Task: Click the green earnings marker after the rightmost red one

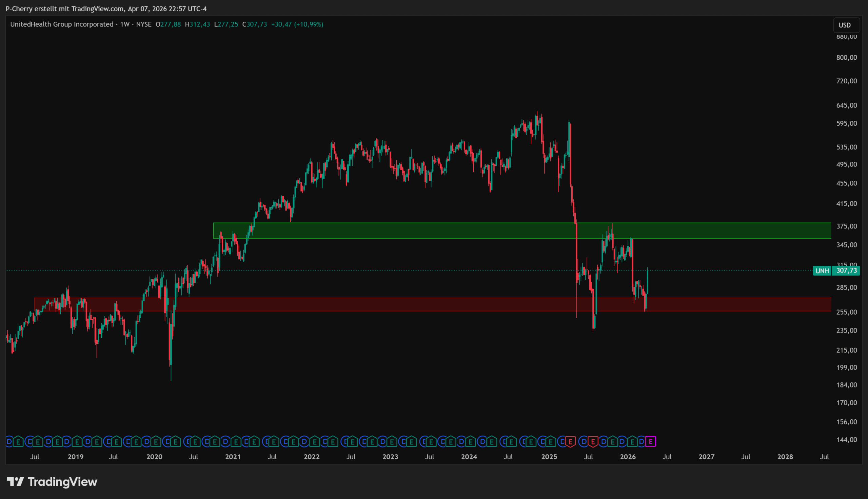Action: tap(613, 441)
